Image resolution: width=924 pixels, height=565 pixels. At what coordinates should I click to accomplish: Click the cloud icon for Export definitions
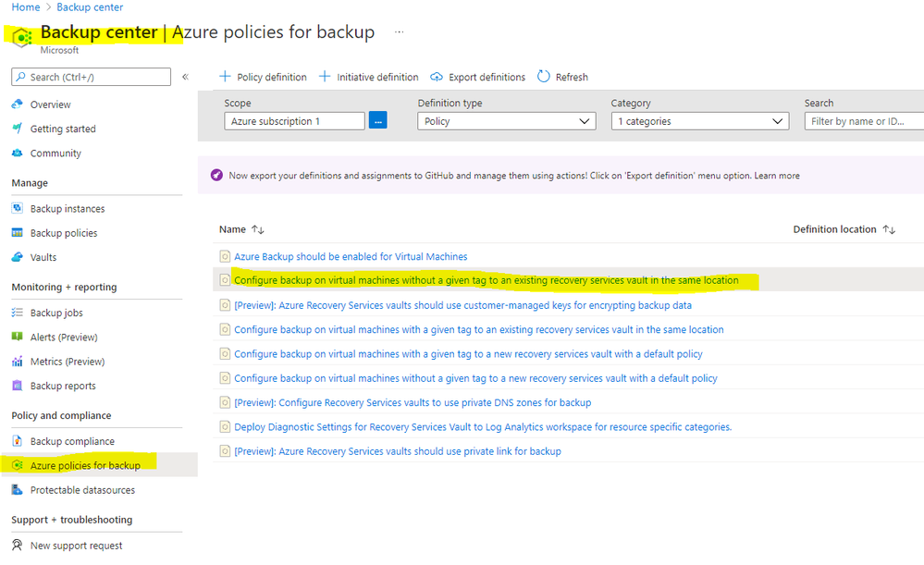(436, 77)
